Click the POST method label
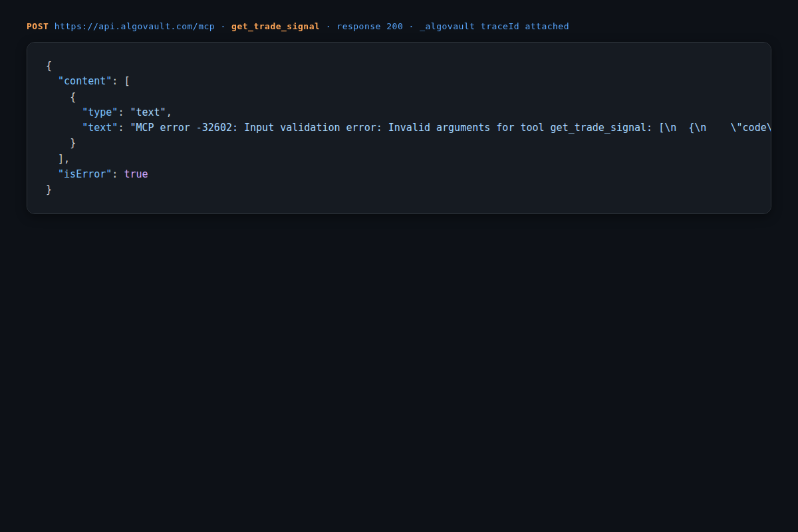This screenshot has height=532, width=798. pyautogui.click(x=37, y=27)
